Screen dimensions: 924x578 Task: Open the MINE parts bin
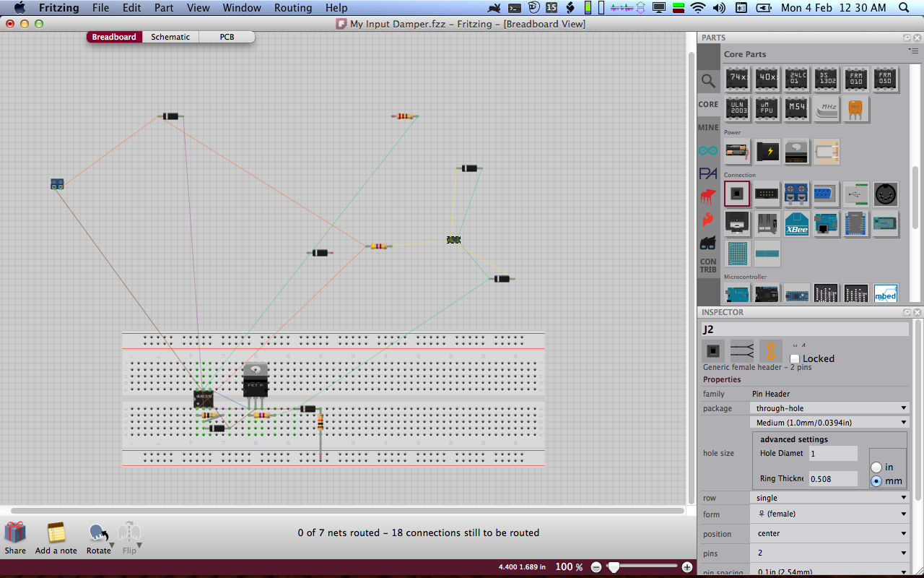(x=708, y=127)
